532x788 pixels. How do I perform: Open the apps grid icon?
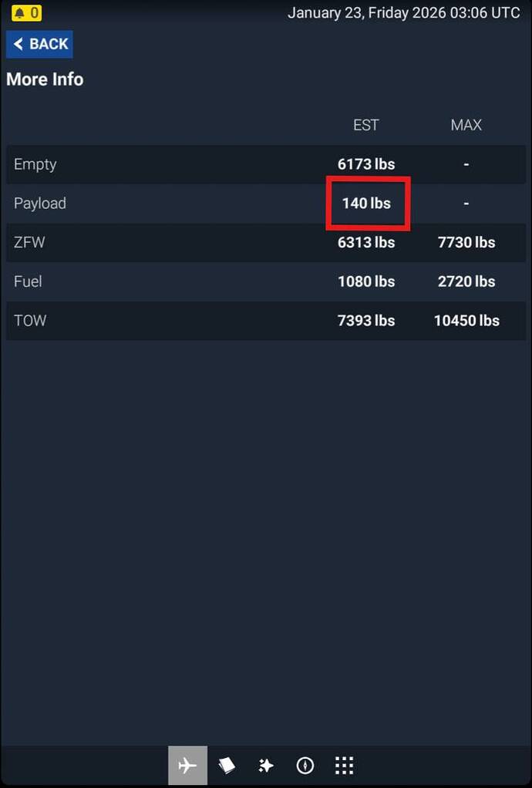tap(344, 766)
